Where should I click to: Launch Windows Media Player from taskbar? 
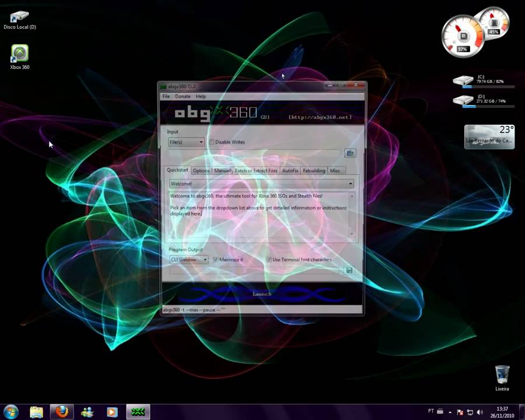point(112,412)
